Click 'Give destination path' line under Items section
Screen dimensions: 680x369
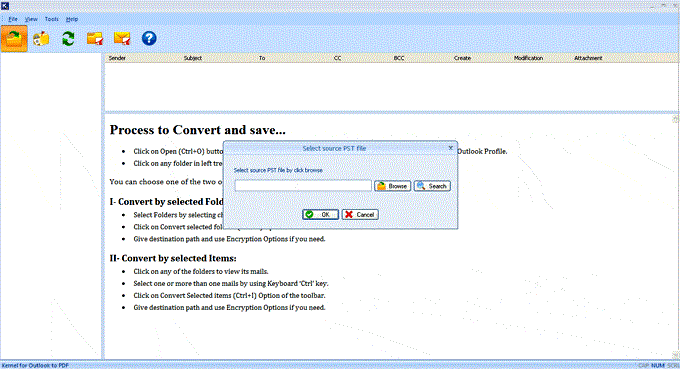point(229,308)
